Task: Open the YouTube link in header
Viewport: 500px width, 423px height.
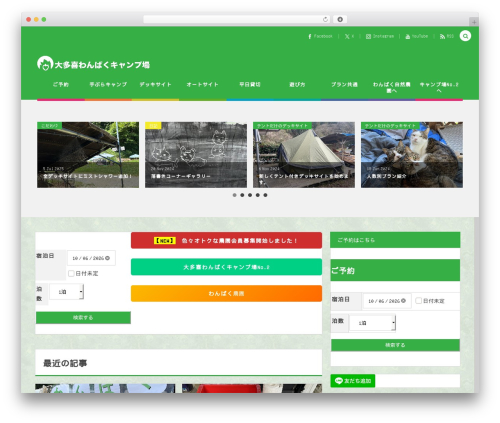Action: tap(416, 36)
